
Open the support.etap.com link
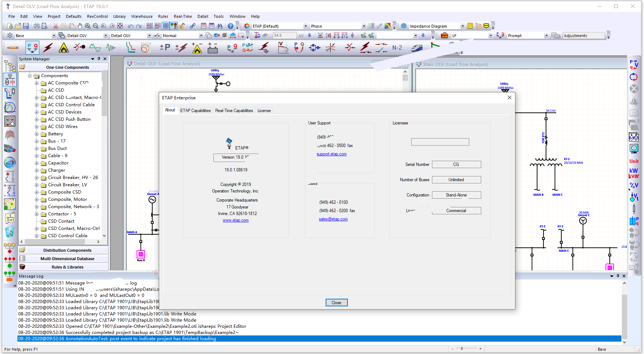click(331, 154)
